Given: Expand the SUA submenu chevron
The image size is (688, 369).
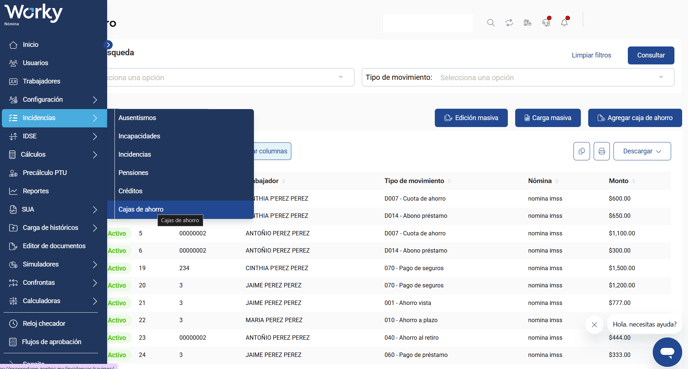Looking at the screenshot, I should (95, 210).
